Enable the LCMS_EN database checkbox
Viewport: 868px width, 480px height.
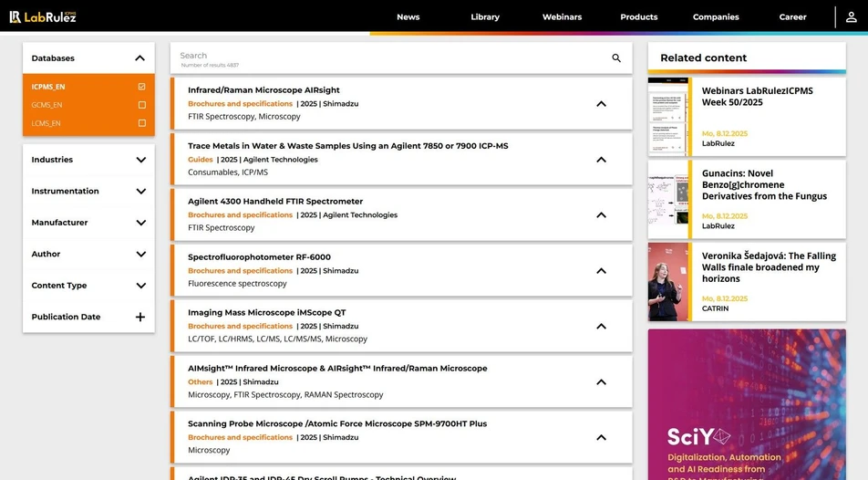coord(141,123)
